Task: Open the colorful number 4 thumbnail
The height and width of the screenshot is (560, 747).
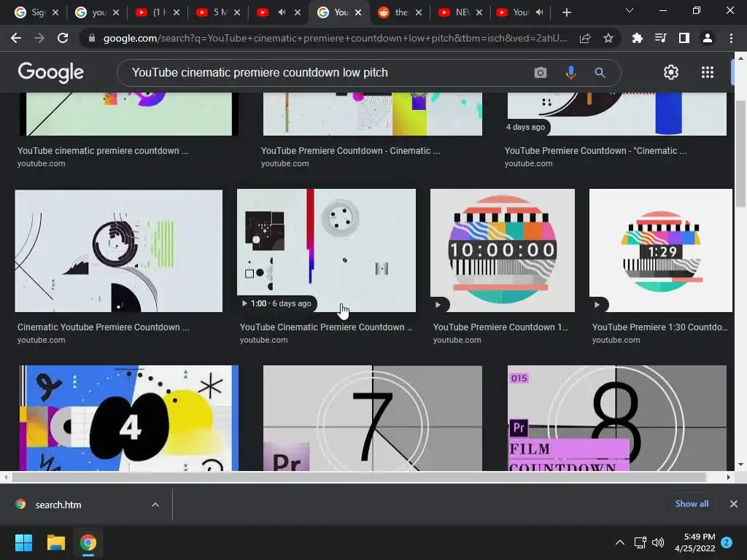Action: coord(128,418)
